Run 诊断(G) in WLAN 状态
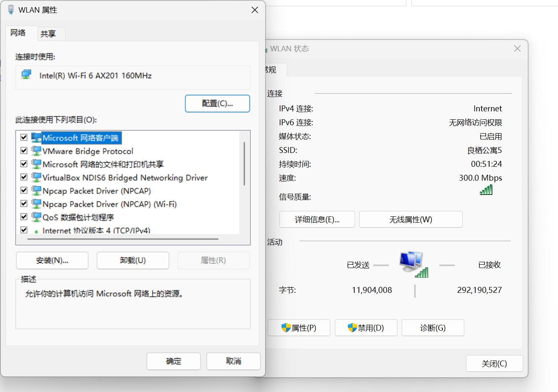The image size is (558, 392). click(433, 328)
